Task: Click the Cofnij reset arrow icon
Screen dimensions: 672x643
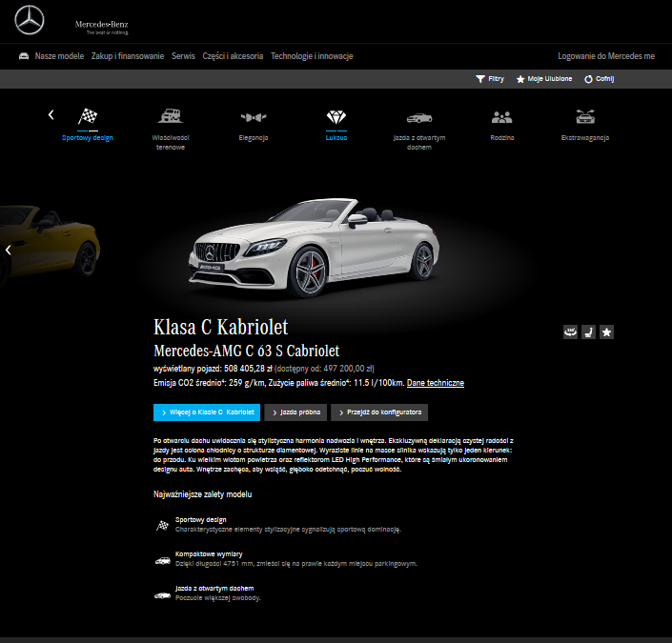Action: click(588, 79)
